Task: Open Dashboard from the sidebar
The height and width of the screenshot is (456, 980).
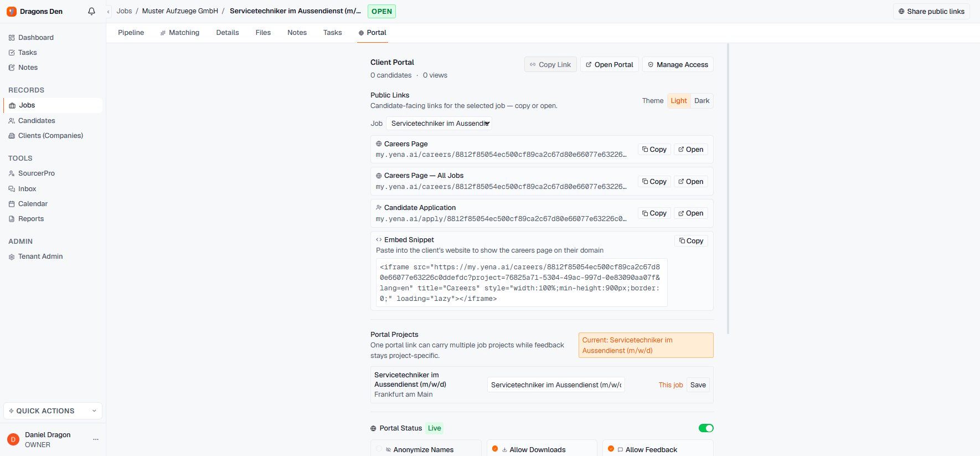Action: point(36,38)
